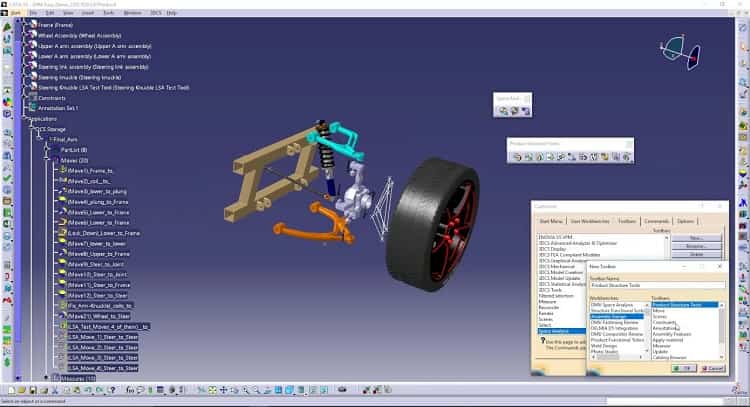750x407 pixels.
Task: Open the Start menu
Action: [16, 13]
